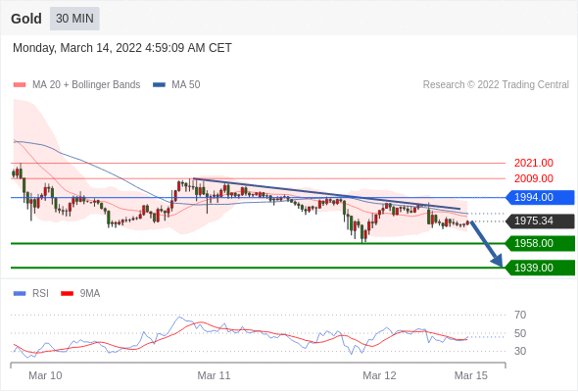Select the 1939.00 support price tag

point(540,268)
